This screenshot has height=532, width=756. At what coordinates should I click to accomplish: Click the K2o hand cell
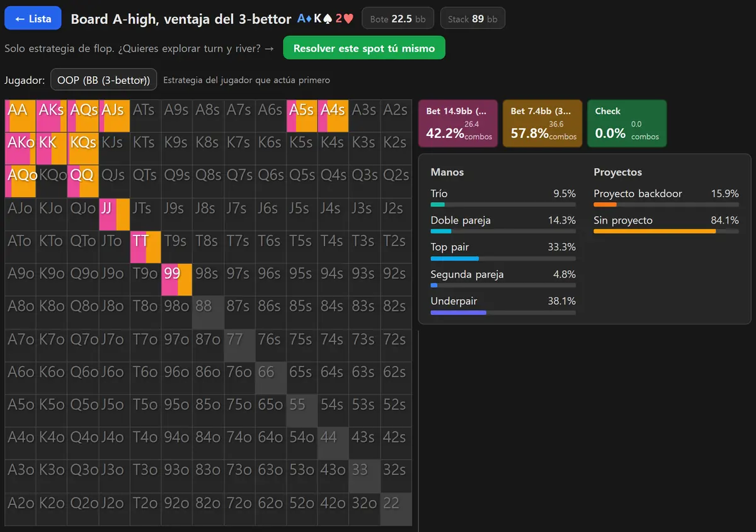(x=51, y=509)
